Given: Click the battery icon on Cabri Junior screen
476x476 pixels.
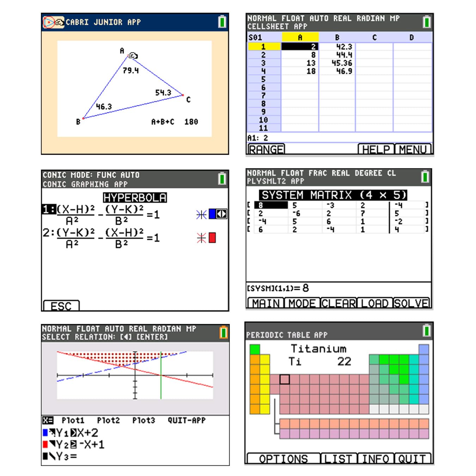Looking at the screenshot, I should (x=222, y=22).
